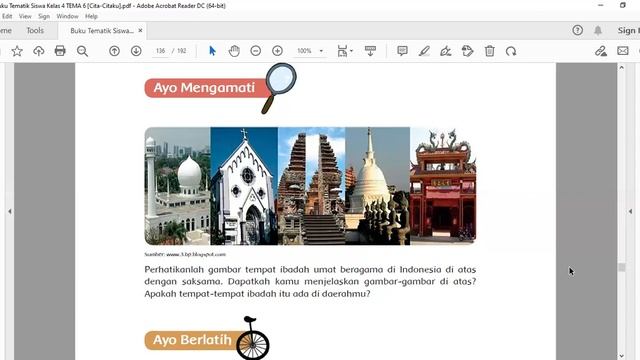This screenshot has width=640, height=360.
Task: Click the total pages text 192
Action: click(182, 51)
